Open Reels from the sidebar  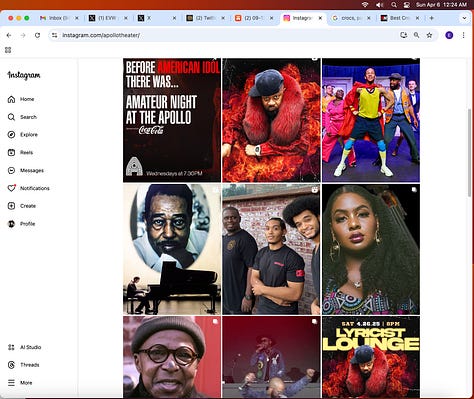tap(20, 153)
